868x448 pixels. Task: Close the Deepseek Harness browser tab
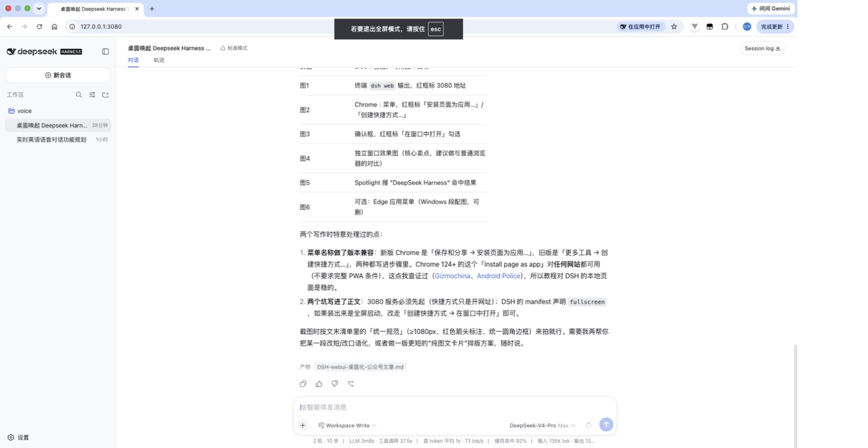[x=137, y=9]
